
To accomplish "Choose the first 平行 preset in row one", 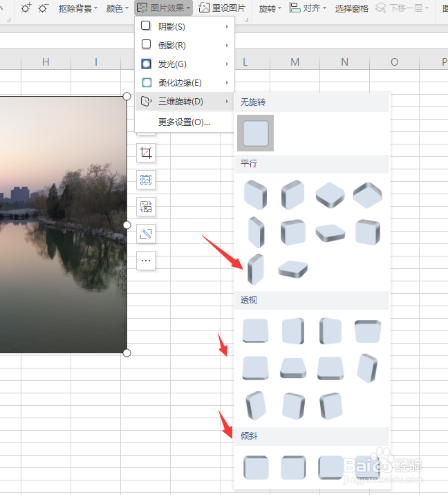I will click(255, 195).
